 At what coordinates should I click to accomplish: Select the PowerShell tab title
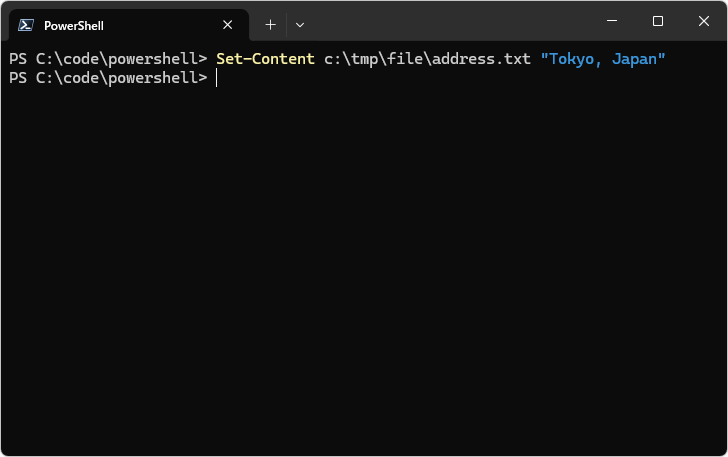point(74,25)
